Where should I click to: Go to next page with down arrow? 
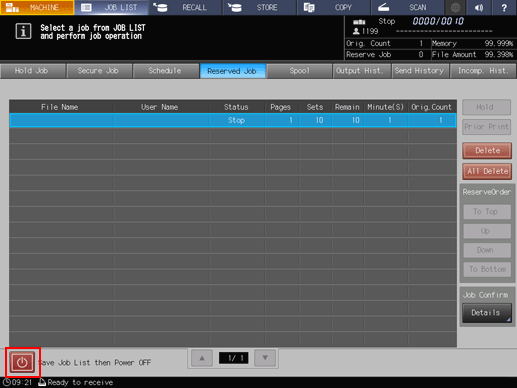point(265,358)
